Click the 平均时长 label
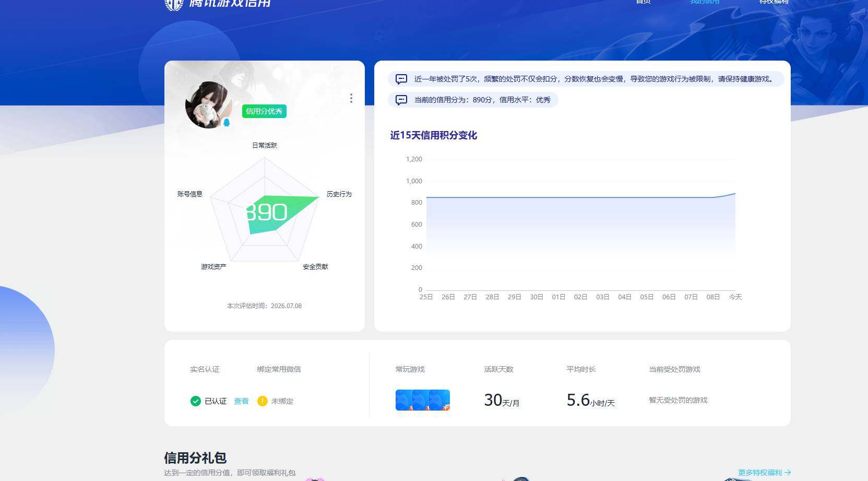This screenshot has height=481, width=868. point(581,369)
